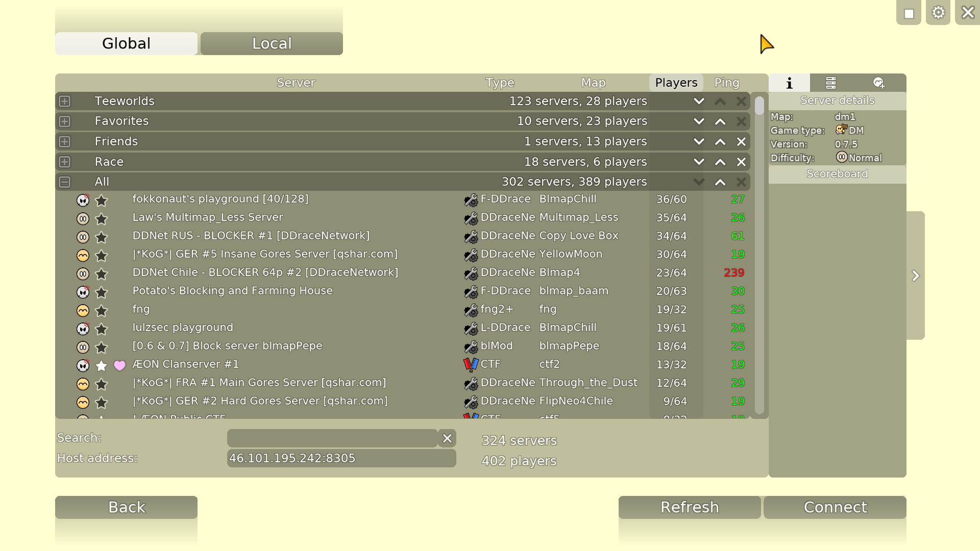Click the difficulty icon for KoG GER #5 Insane Gores

pyautogui.click(x=83, y=255)
